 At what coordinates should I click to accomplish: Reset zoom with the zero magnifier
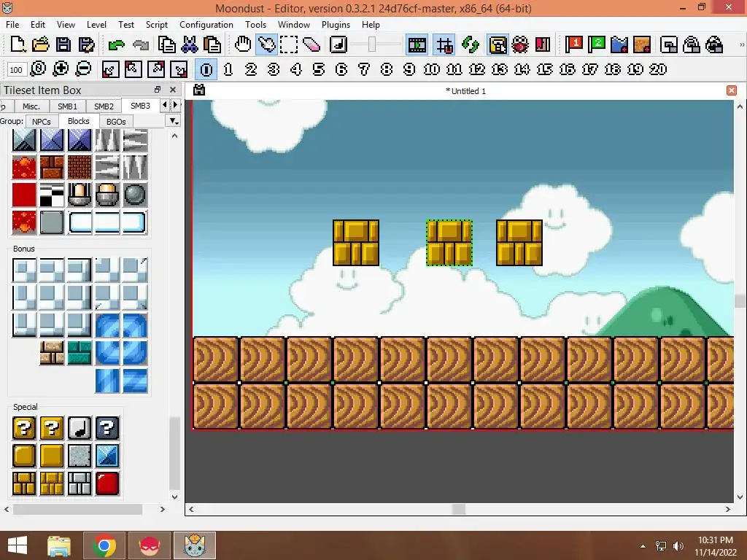click(x=38, y=69)
